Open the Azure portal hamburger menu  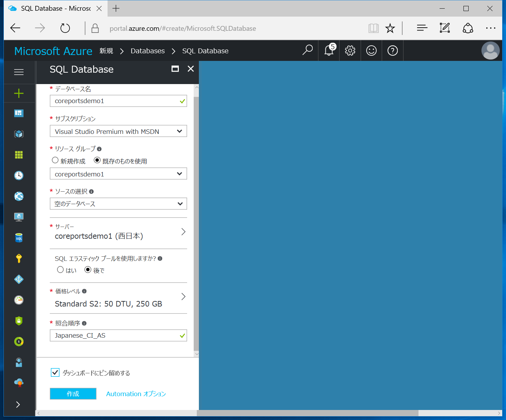click(19, 72)
